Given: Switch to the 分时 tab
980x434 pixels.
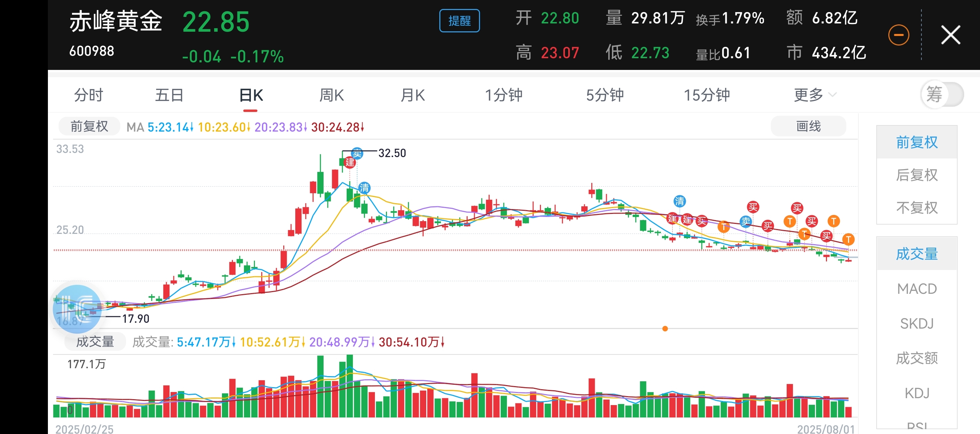Looking at the screenshot, I should 89,95.
